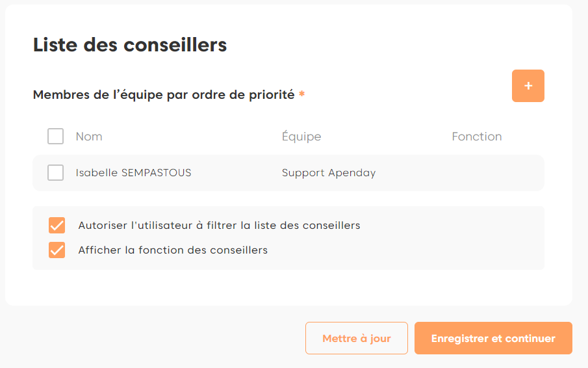Click the checkmark icon next to Afficher
The image size is (588, 368).
(57, 250)
